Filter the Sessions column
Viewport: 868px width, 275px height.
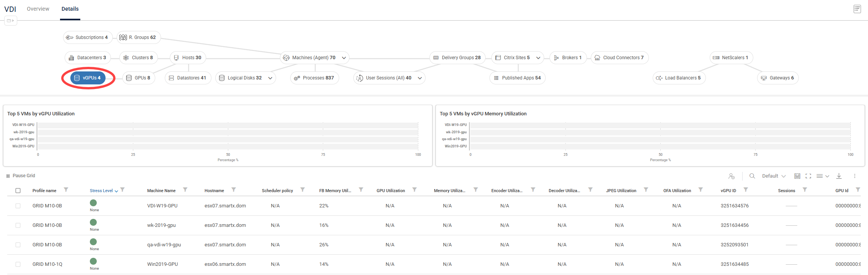pyautogui.click(x=805, y=189)
